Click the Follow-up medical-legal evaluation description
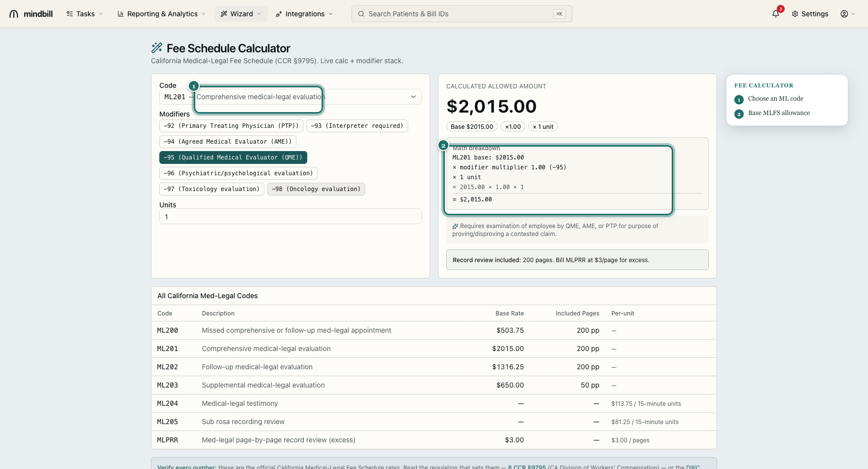Image resolution: width=868 pixels, height=469 pixels. (x=257, y=367)
